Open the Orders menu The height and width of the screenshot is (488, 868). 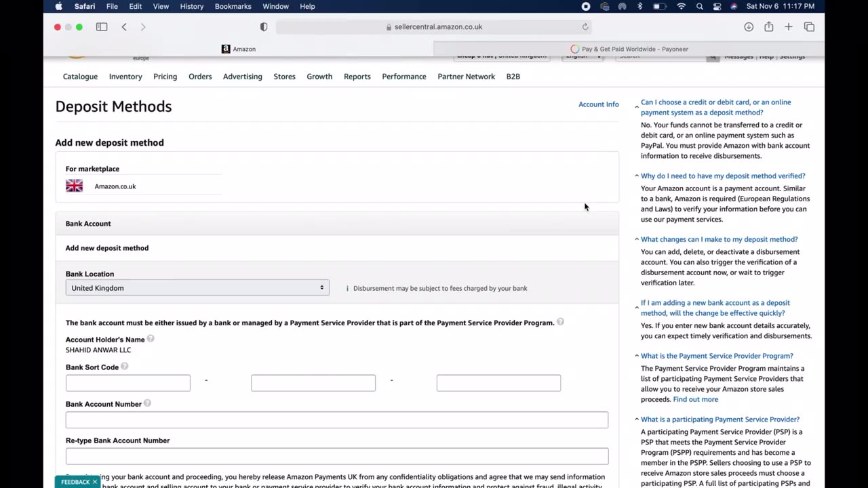point(200,77)
